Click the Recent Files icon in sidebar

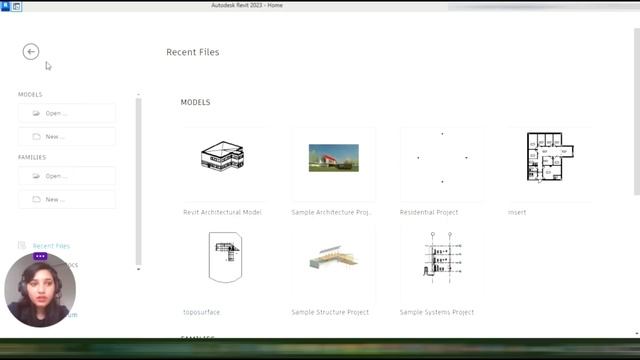click(x=22, y=245)
